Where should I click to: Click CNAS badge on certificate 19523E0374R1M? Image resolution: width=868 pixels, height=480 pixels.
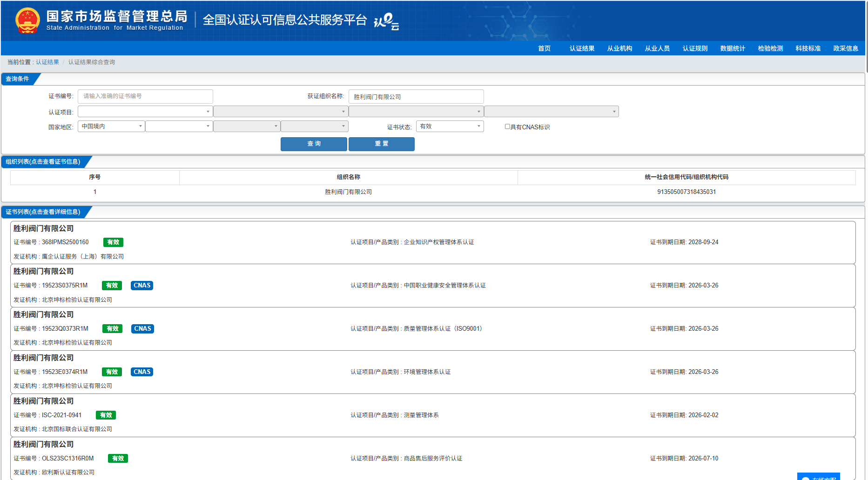coord(142,372)
